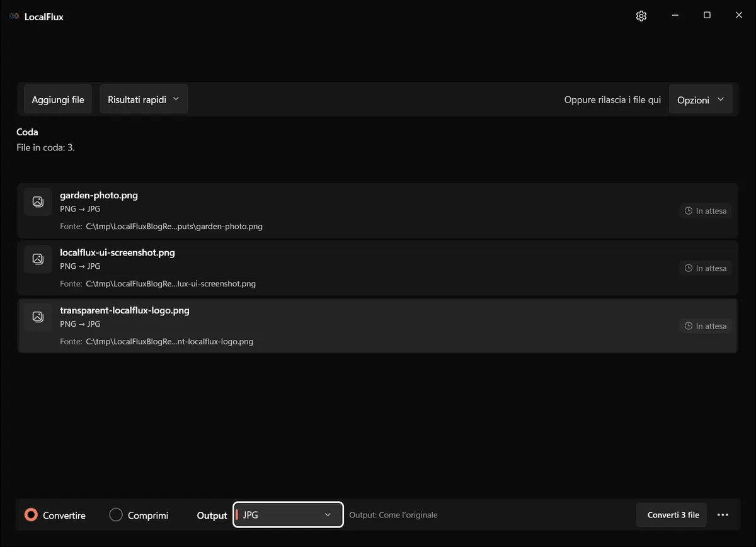Click the image icon beside transparent-localflux-logo.png

(38, 317)
